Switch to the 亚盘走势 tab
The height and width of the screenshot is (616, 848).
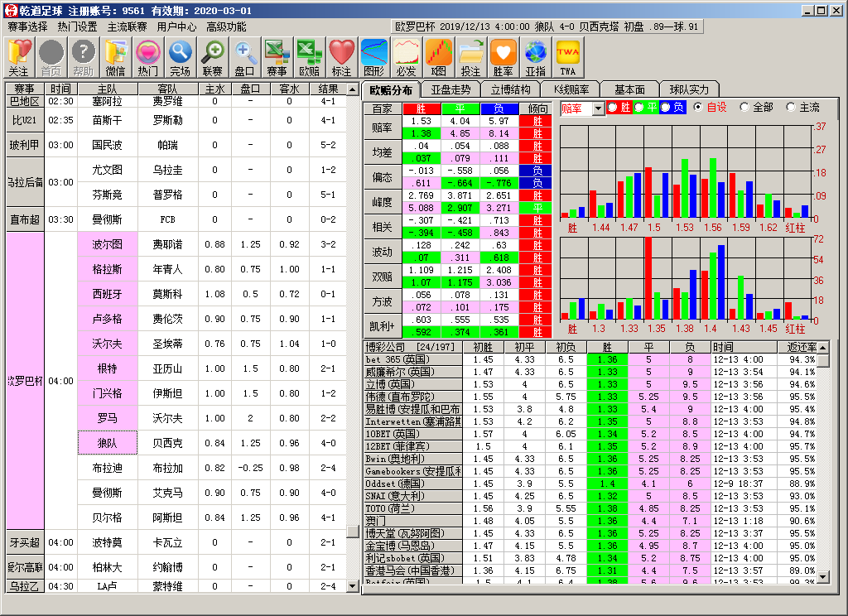point(450,89)
